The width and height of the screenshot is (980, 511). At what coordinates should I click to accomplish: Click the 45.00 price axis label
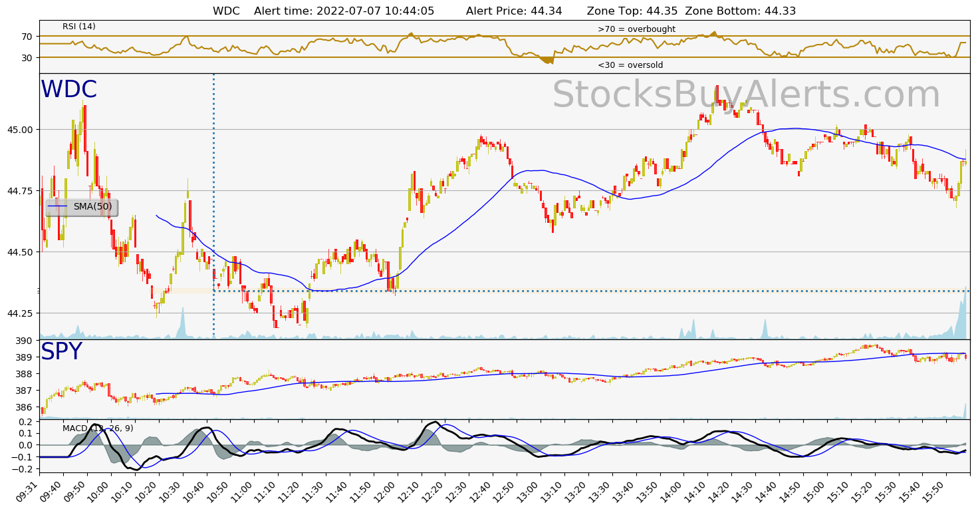[x=21, y=130]
